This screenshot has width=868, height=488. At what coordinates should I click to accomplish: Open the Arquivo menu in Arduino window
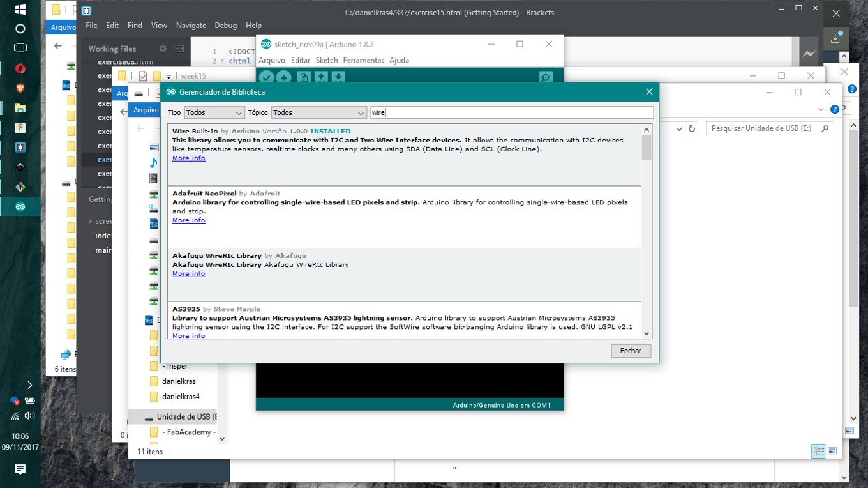[271, 60]
